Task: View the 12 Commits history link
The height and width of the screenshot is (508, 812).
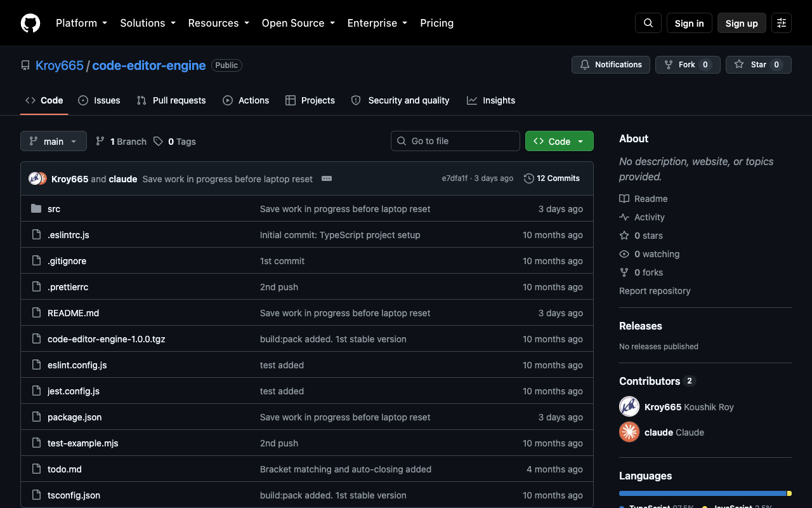Action: 552,178
